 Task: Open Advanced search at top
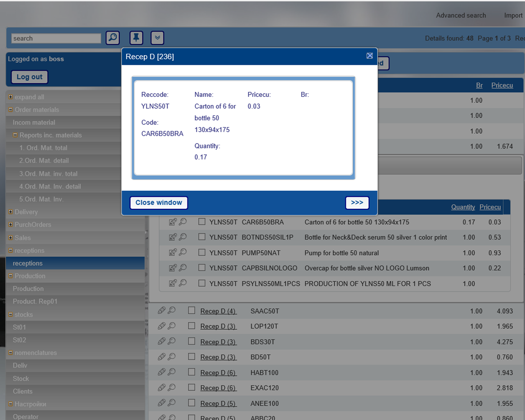(x=461, y=15)
